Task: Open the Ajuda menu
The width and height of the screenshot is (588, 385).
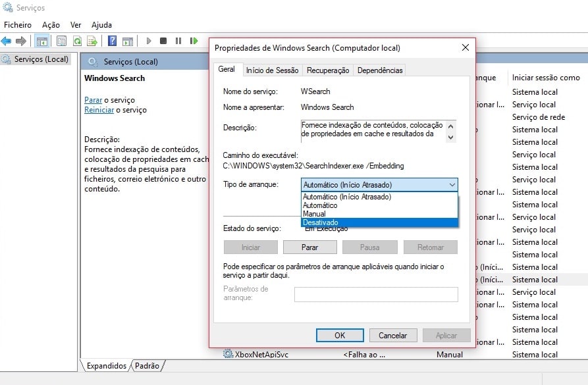Action: tap(101, 25)
